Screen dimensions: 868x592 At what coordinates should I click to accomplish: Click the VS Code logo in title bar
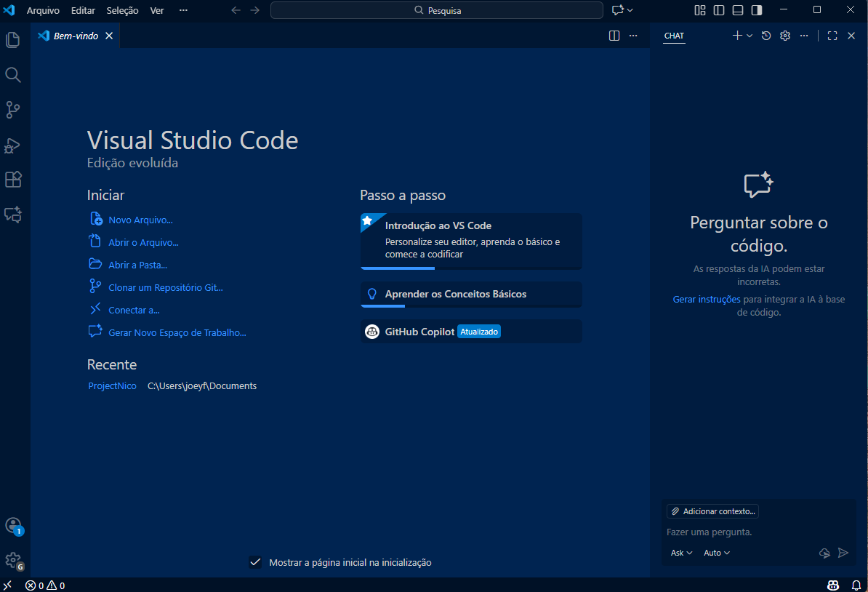(x=9, y=10)
